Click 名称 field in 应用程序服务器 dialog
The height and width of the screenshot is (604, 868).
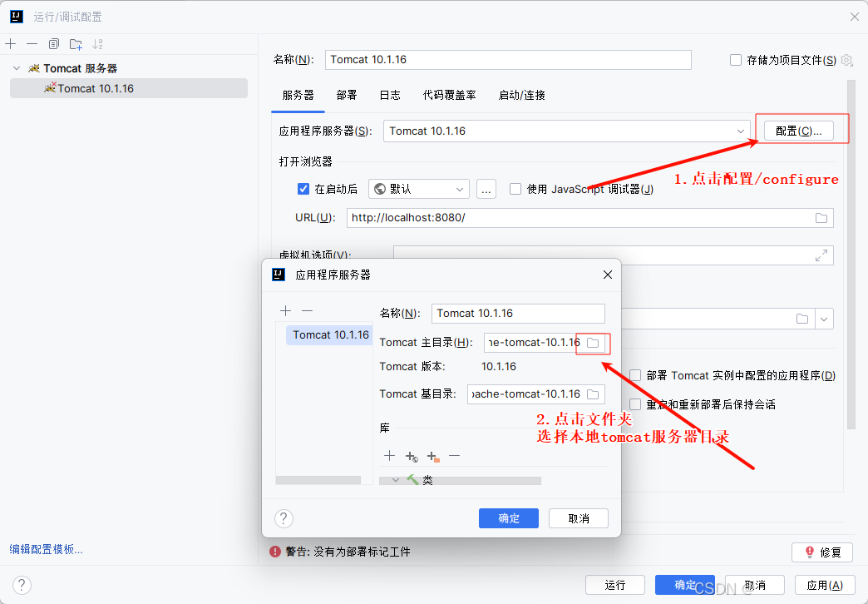point(518,314)
